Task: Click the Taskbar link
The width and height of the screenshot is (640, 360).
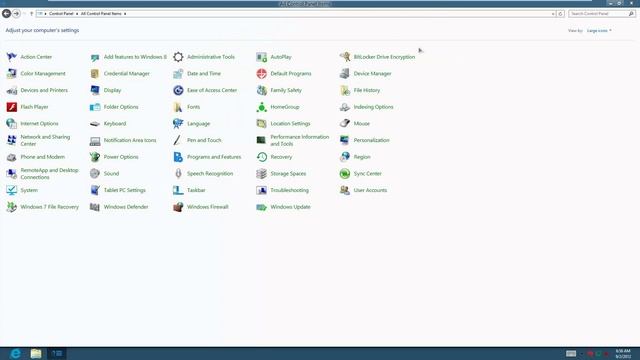Action: point(196,190)
